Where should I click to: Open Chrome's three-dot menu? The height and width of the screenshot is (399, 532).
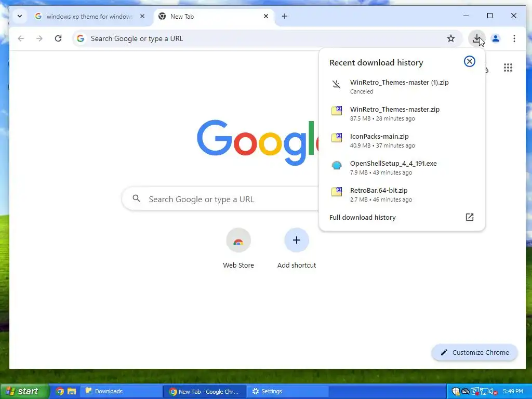tap(514, 38)
